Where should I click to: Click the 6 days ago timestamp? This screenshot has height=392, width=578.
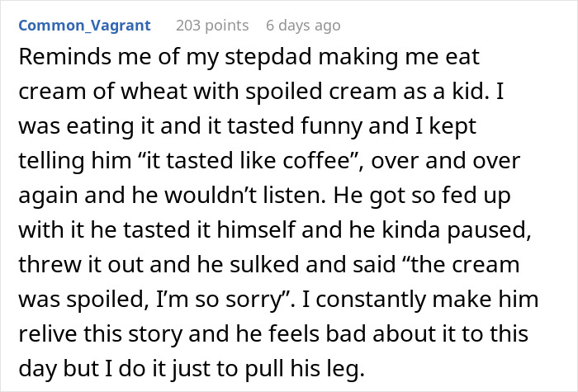tap(303, 26)
